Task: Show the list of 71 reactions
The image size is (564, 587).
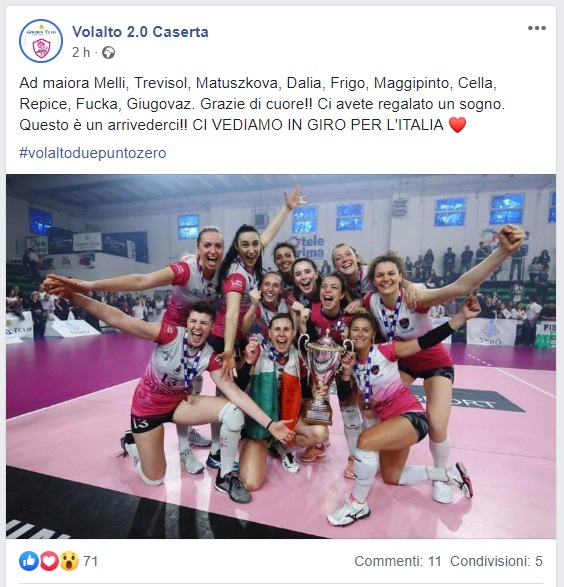Action: [x=90, y=561]
